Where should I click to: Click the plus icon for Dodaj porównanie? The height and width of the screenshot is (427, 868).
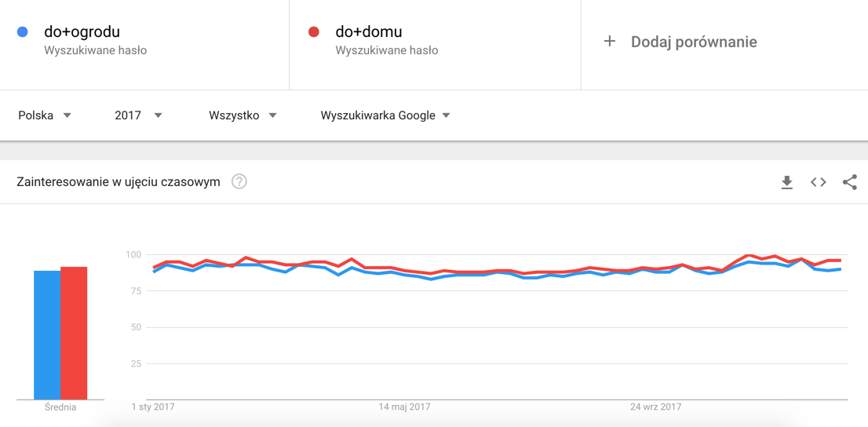click(610, 42)
